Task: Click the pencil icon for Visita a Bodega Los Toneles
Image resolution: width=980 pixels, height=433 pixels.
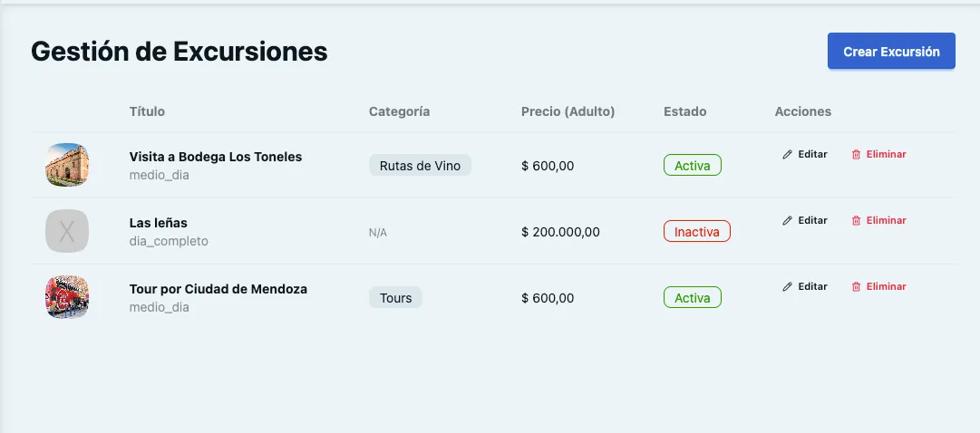Action: [x=788, y=154]
